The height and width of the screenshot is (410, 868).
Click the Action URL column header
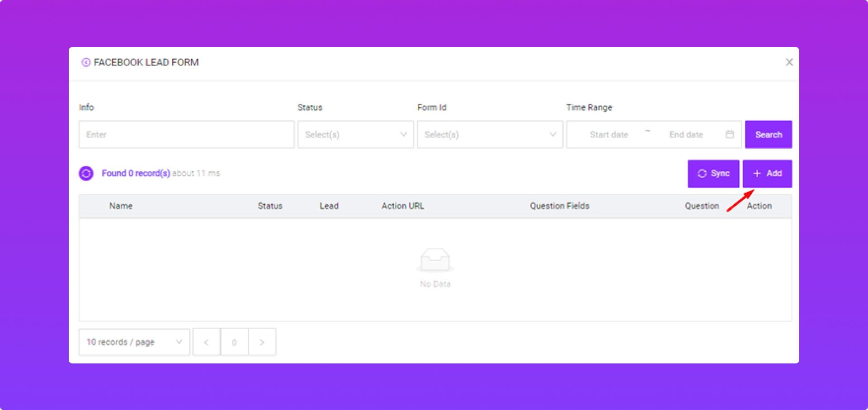click(x=402, y=206)
